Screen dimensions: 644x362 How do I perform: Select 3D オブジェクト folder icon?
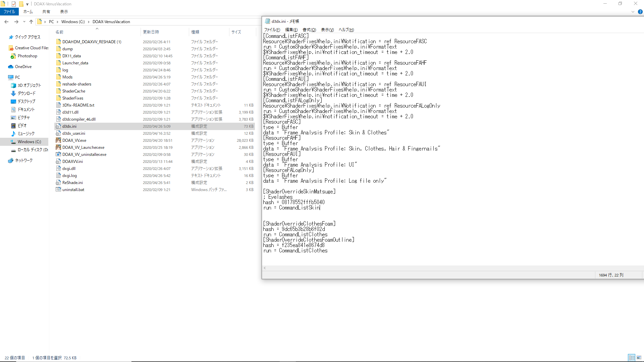tap(13, 85)
